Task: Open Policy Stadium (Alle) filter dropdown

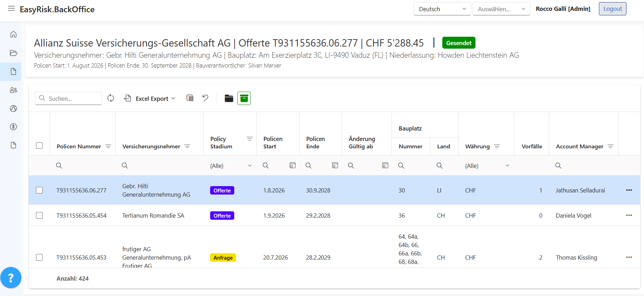Action: coord(231,165)
